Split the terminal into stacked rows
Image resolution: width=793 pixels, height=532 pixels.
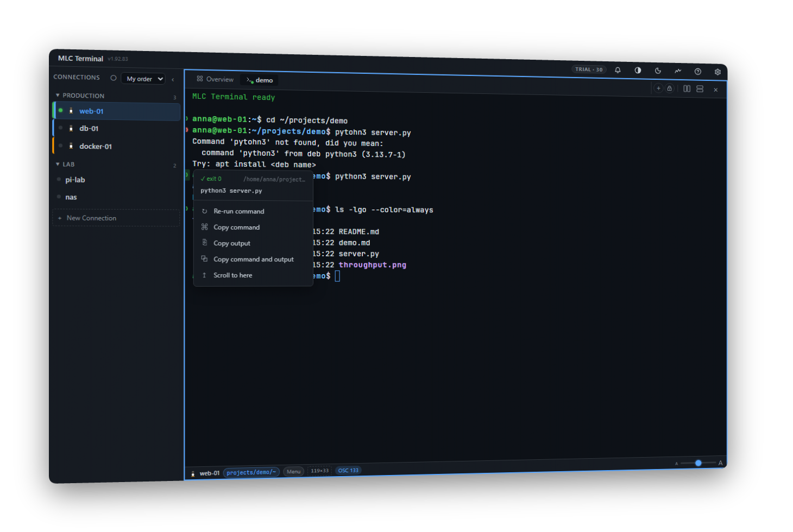[x=700, y=89]
